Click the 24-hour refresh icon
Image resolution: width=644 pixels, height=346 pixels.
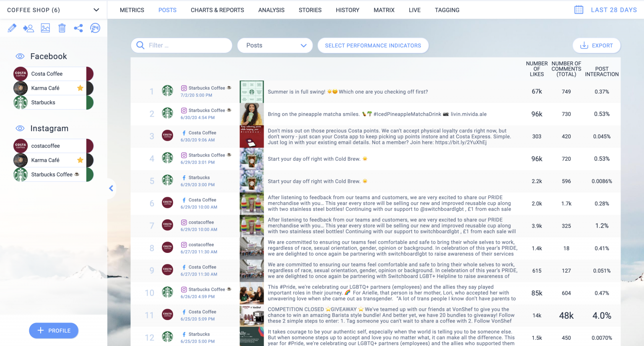tap(95, 28)
